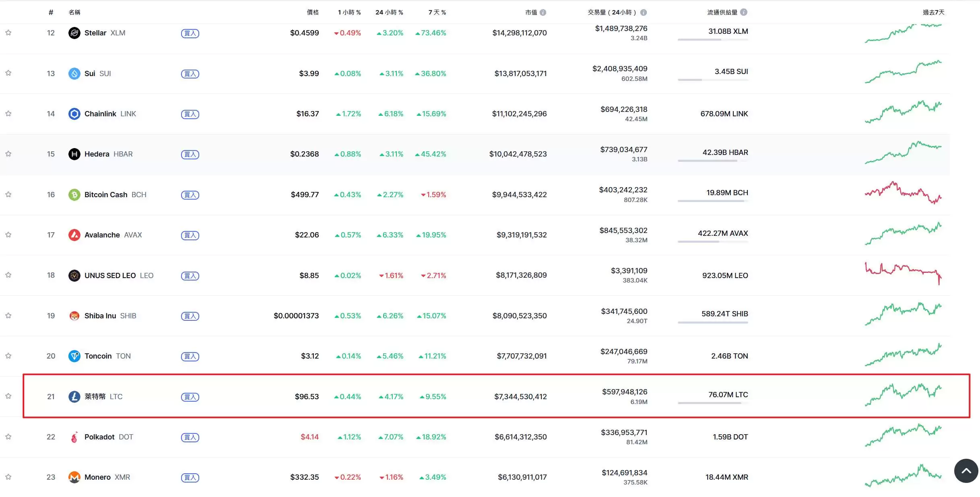Viewport: 980px width, 497px height.
Task: Click the Bitcoin Cash coin icon
Action: (x=74, y=194)
